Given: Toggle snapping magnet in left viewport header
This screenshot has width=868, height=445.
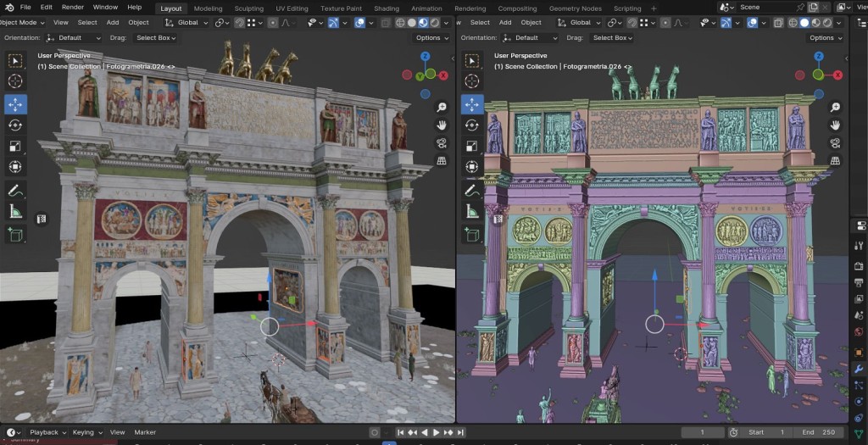Looking at the screenshot, I should [x=241, y=23].
